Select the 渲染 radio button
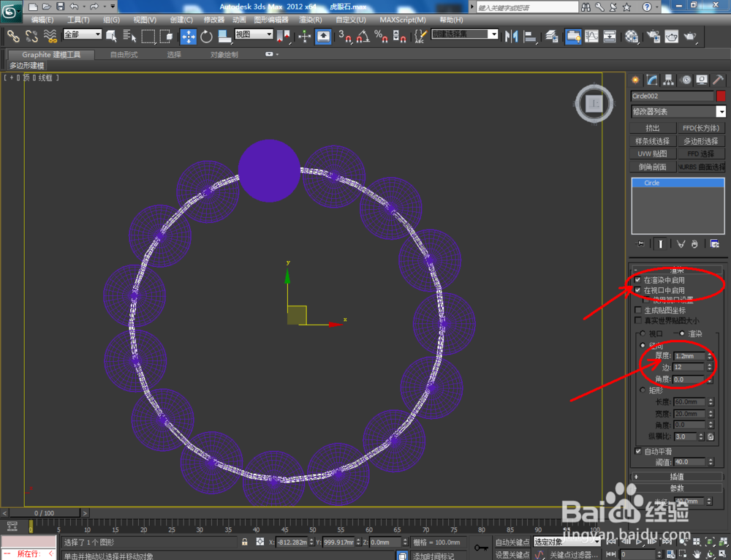The width and height of the screenshot is (731, 560). coord(681,333)
